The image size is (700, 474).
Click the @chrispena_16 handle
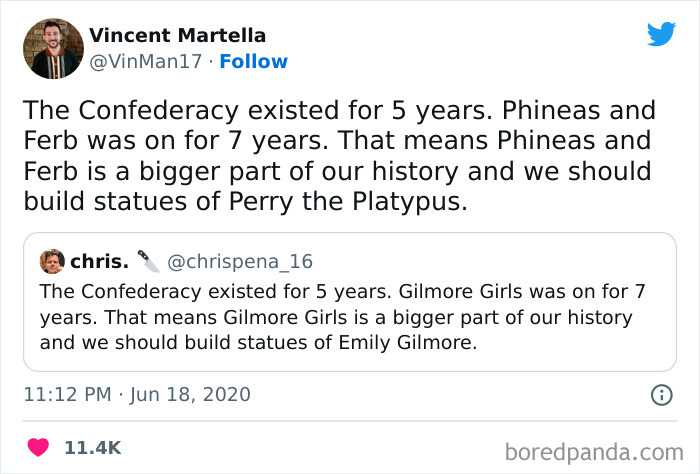[x=240, y=262]
